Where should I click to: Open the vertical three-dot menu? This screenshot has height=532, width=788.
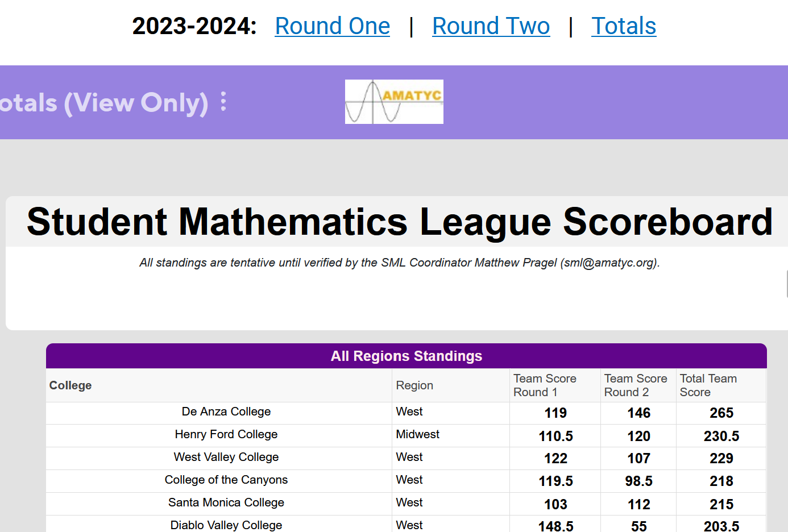223,102
